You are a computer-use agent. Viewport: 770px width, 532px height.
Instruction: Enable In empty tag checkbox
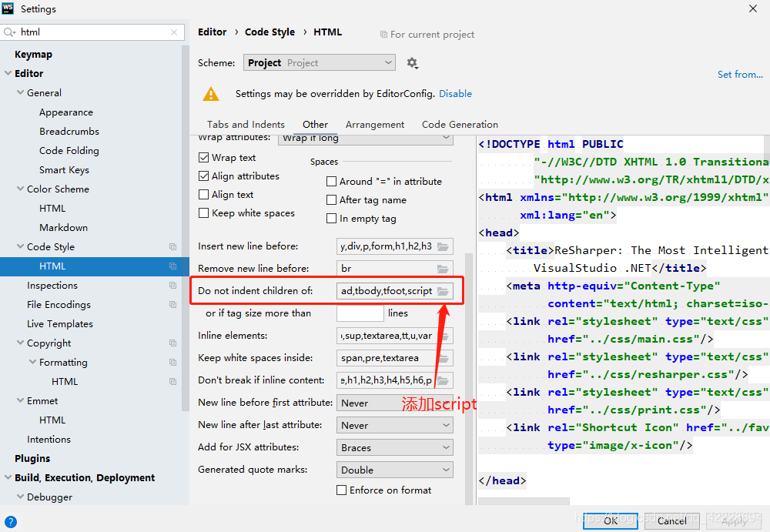point(331,219)
